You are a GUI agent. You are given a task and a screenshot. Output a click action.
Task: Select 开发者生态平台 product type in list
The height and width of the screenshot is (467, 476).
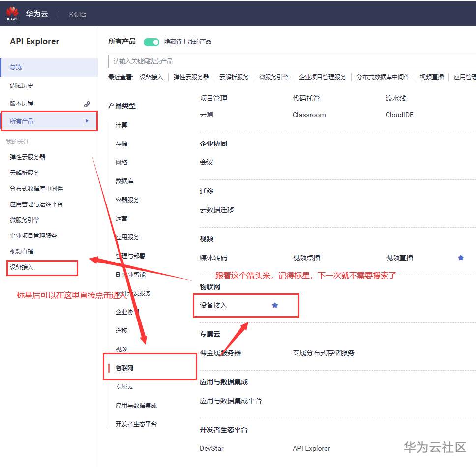pyautogui.click(x=136, y=424)
